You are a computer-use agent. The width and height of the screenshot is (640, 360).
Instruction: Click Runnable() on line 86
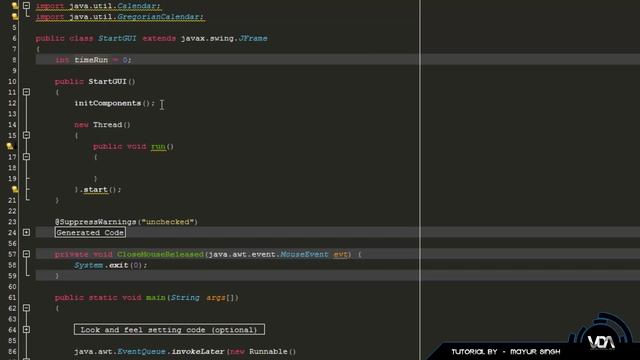pos(272,351)
